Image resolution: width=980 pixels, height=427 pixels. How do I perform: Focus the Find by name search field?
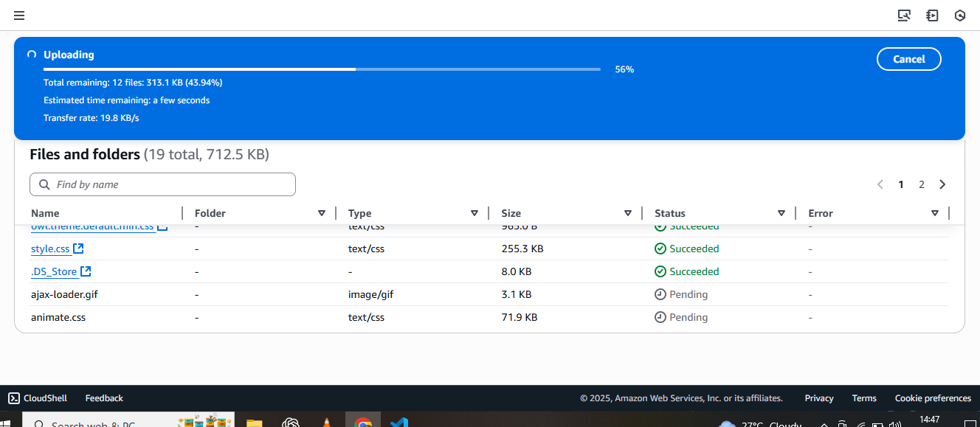point(162,184)
